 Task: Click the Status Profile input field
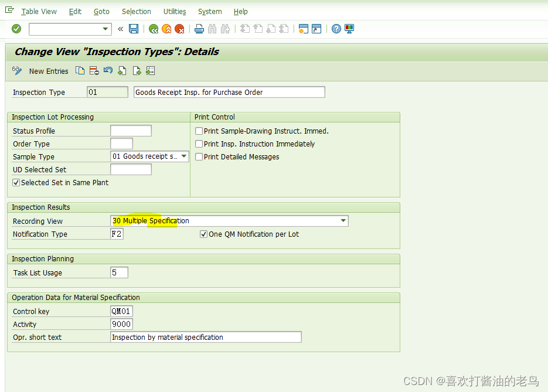(x=130, y=130)
